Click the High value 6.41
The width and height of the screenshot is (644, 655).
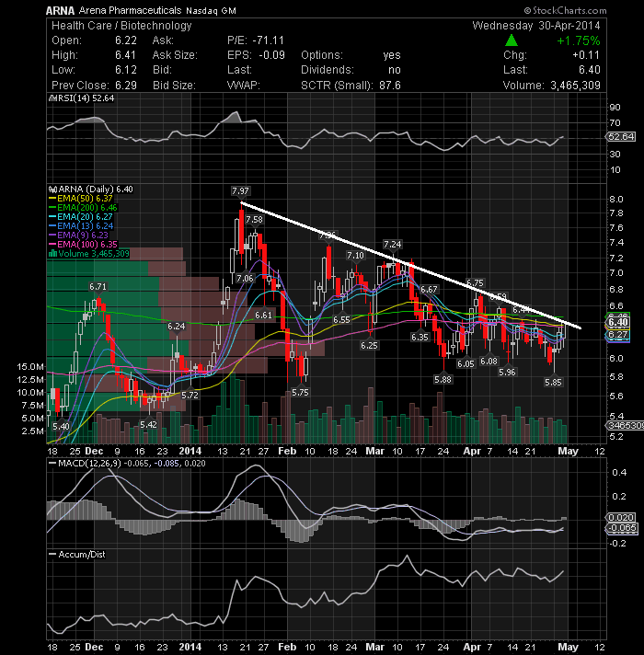point(126,55)
